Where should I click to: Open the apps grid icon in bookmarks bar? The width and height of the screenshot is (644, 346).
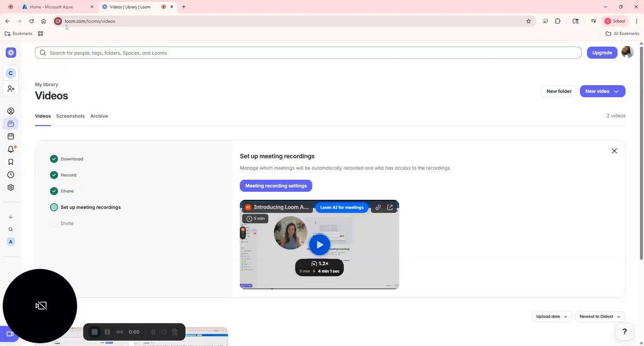coord(40,34)
